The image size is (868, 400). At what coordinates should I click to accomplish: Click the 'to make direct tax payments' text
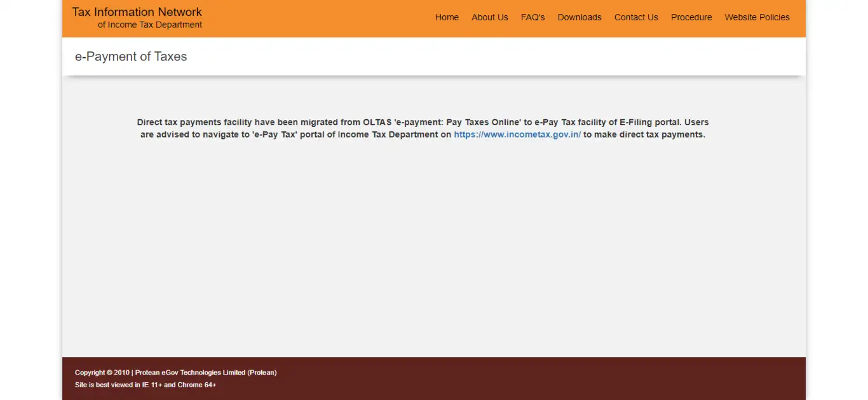644,135
